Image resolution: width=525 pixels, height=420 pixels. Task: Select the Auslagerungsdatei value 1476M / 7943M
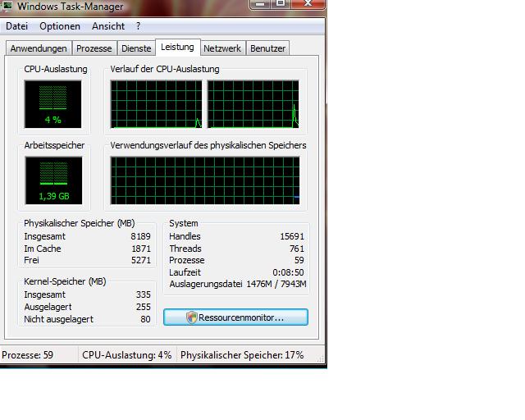point(276,284)
